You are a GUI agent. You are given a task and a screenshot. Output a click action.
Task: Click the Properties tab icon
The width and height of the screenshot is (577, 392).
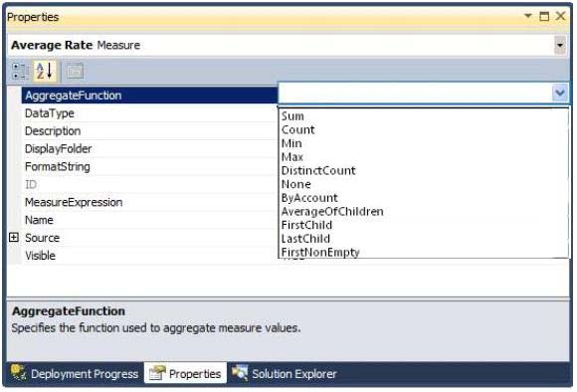tap(157, 373)
